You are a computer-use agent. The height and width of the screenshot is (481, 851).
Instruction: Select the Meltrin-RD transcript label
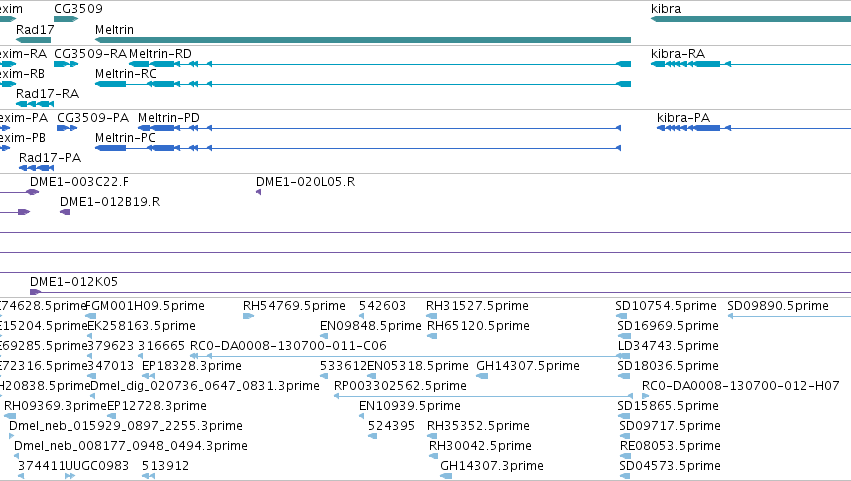coord(160,54)
